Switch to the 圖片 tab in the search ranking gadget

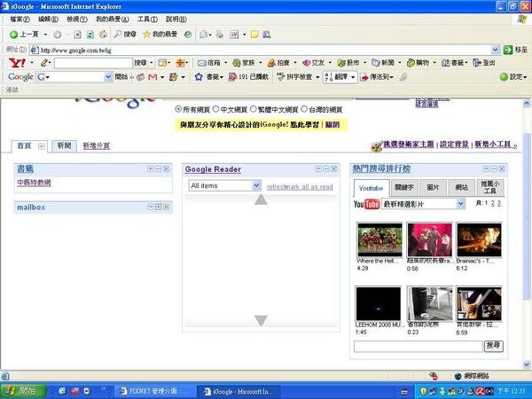[x=433, y=187]
